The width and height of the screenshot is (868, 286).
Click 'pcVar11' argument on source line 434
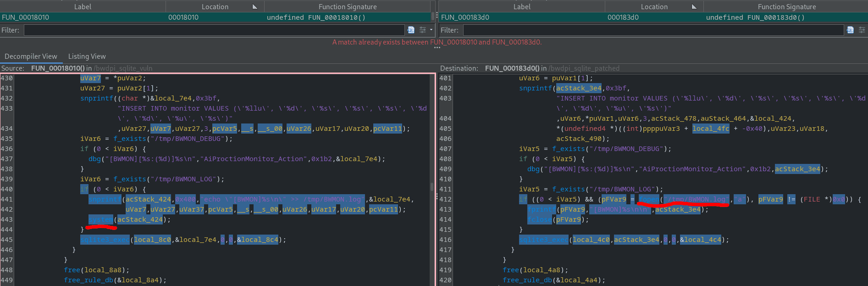point(387,129)
